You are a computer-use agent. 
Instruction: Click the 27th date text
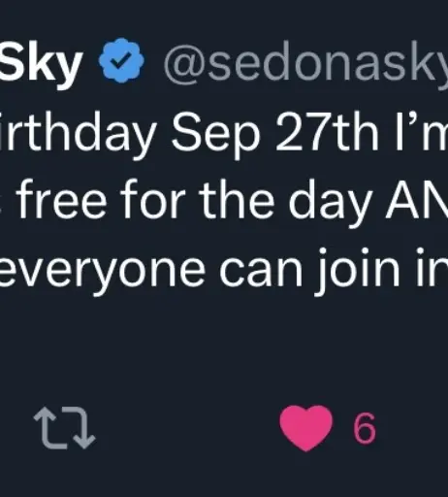point(327,132)
